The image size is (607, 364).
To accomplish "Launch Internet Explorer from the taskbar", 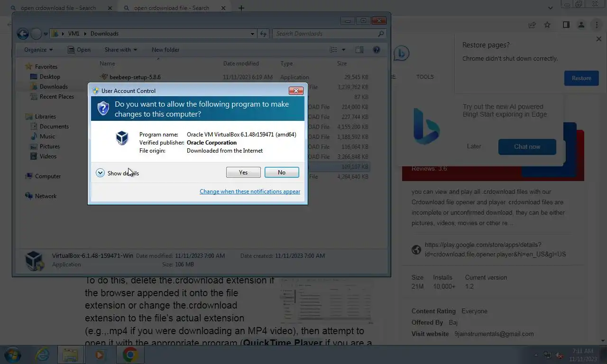I will point(42,355).
